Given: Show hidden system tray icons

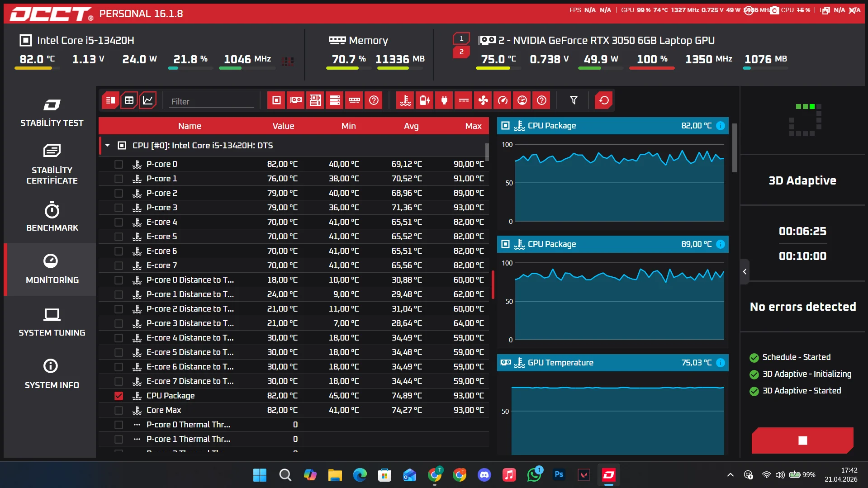Looking at the screenshot, I should 730,475.
